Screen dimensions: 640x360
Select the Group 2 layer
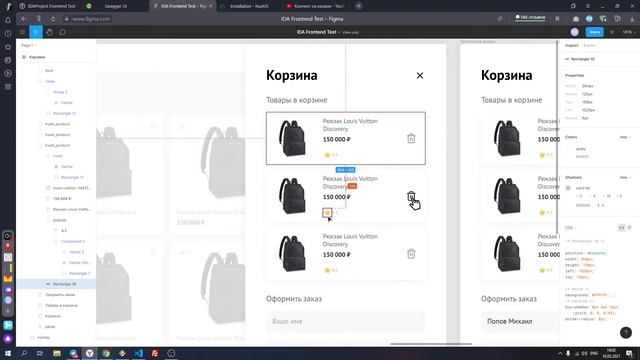(x=60, y=92)
